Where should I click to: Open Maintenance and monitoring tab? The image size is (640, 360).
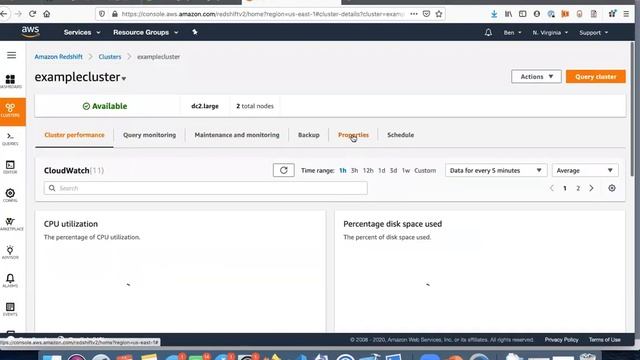click(x=237, y=135)
